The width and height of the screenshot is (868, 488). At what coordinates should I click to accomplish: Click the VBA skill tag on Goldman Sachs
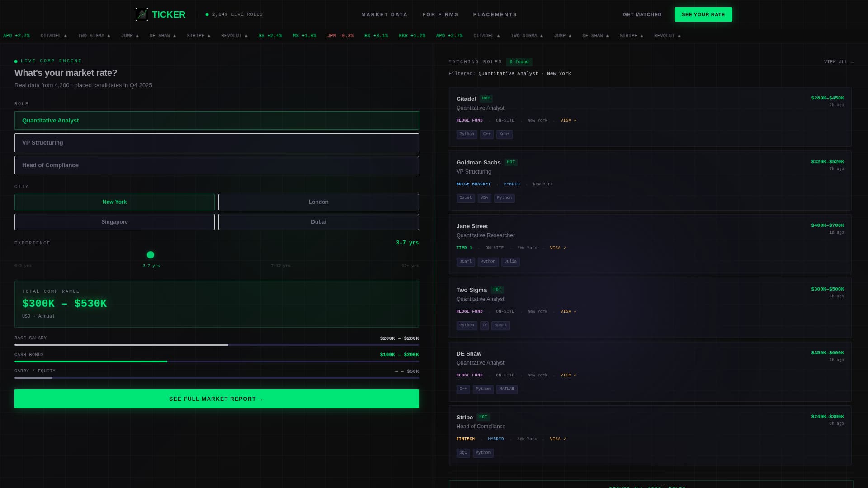pyautogui.click(x=484, y=198)
